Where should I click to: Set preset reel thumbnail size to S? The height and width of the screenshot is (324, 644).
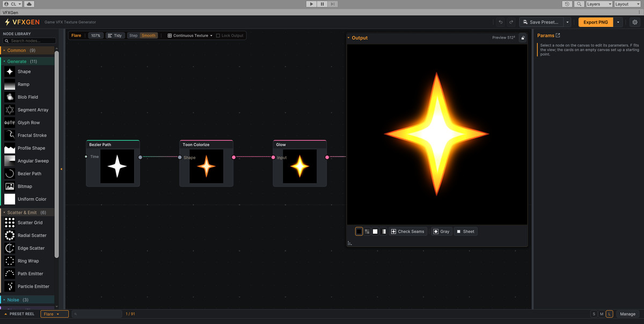(x=594, y=314)
